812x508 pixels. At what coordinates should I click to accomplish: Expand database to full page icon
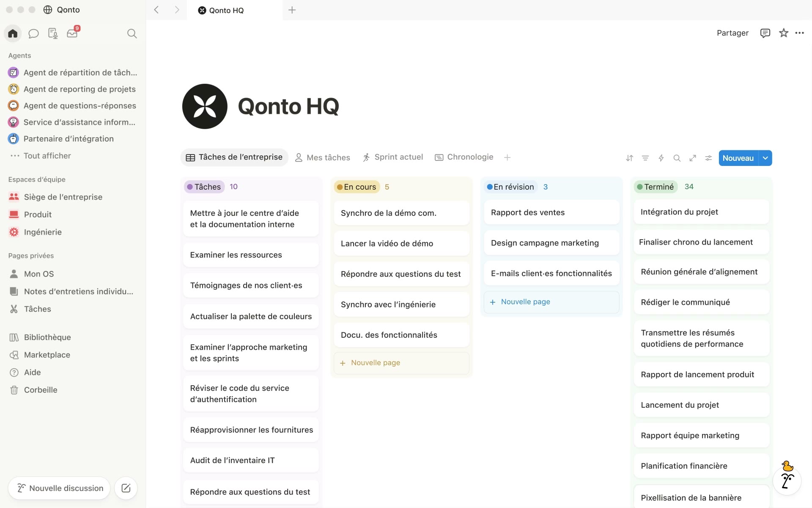point(693,158)
